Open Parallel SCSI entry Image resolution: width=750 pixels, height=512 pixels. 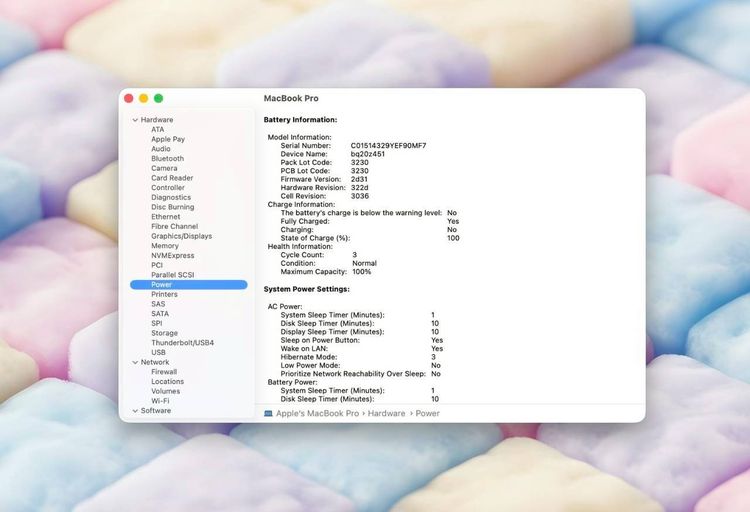pos(173,275)
